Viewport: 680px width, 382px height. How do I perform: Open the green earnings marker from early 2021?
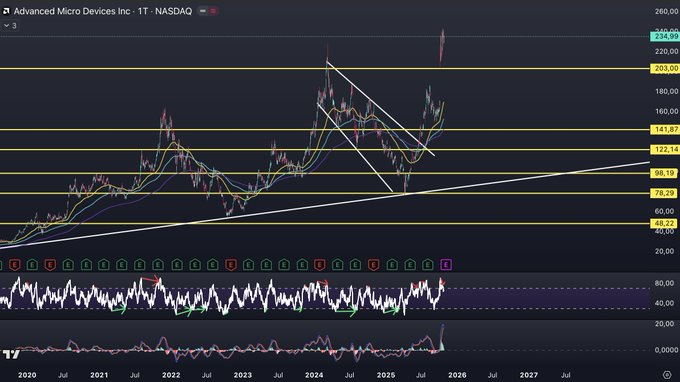[104, 264]
